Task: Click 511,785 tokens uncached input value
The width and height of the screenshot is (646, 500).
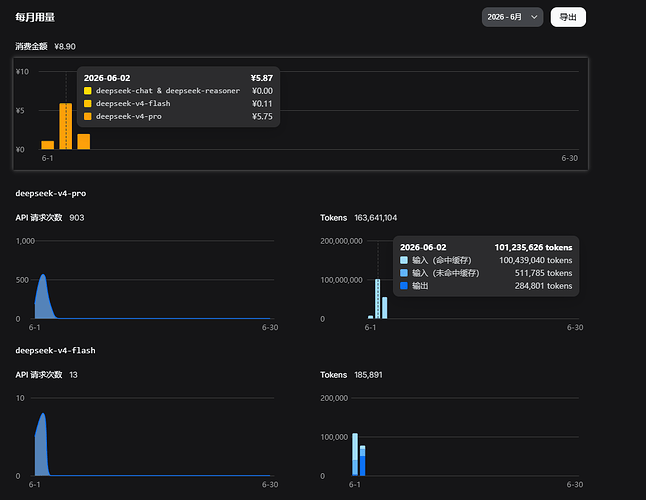Action: [x=543, y=273]
